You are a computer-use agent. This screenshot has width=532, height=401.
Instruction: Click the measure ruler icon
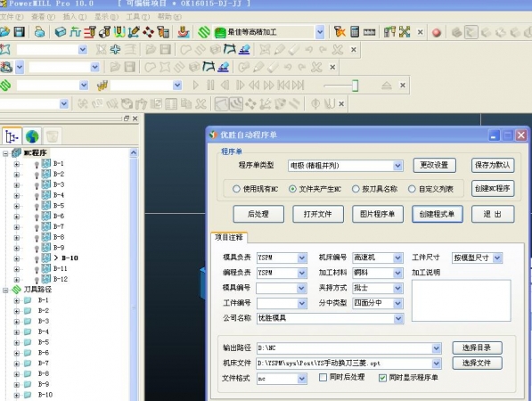click(x=370, y=32)
